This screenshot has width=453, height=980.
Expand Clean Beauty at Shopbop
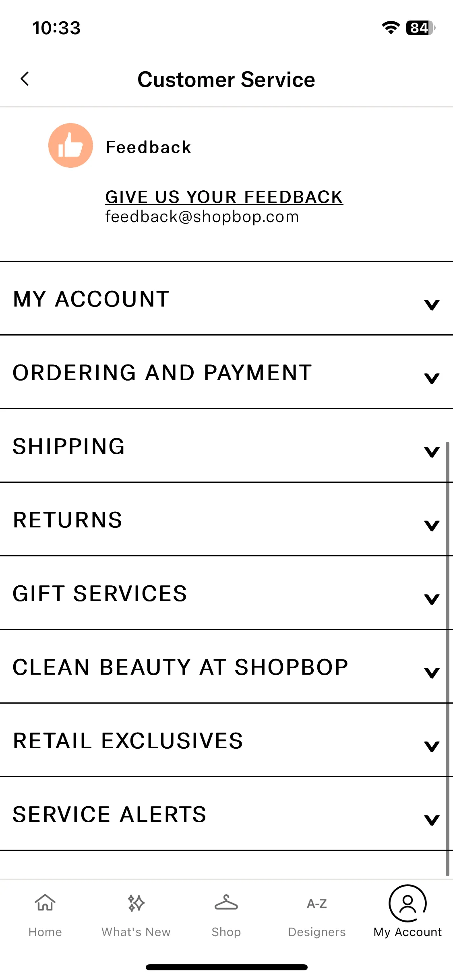point(226,667)
